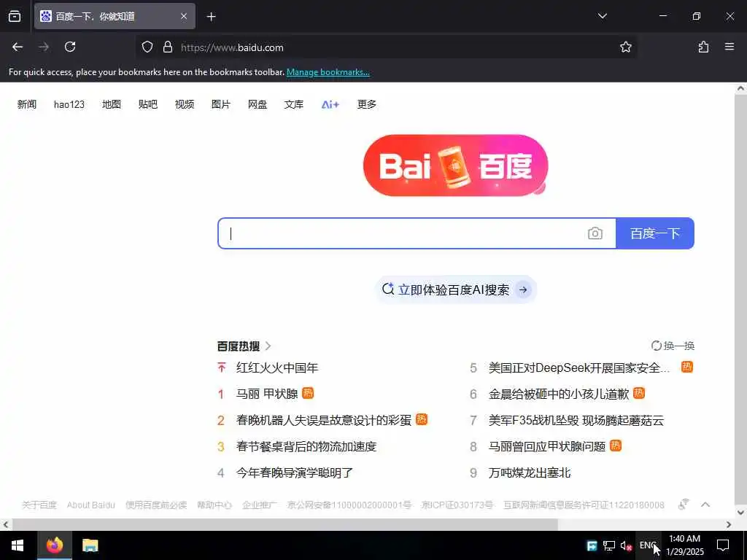Click the accessibility icon in footer

(x=684, y=505)
